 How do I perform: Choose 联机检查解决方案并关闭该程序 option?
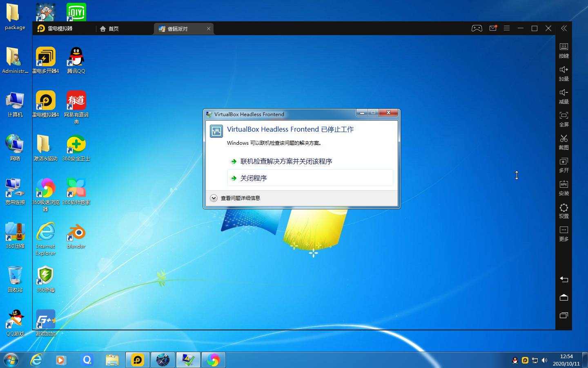(286, 162)
